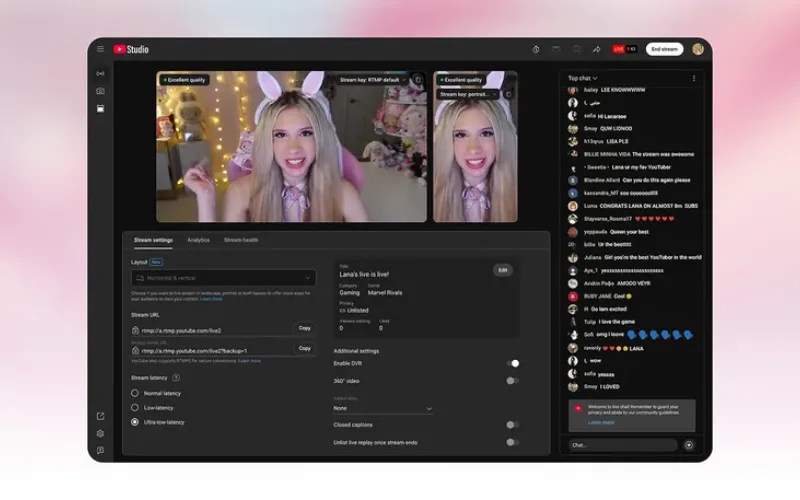This screenshot has height=500, width=800.
Task: Click the End stream button
Action: coord(664,49)
